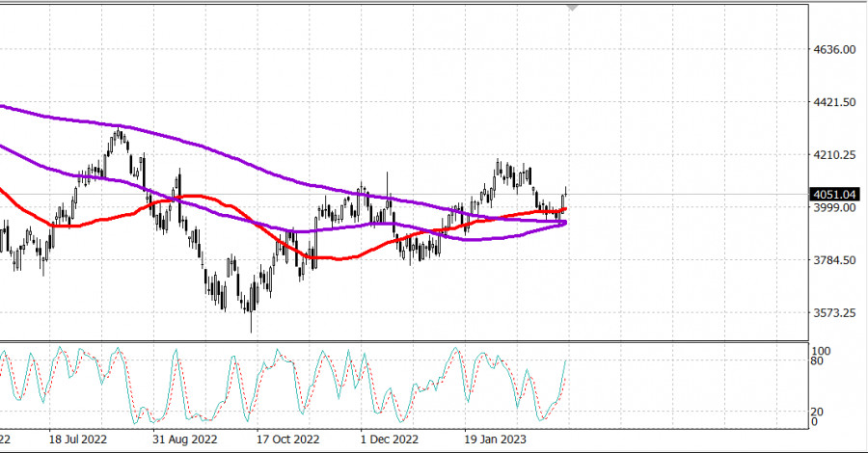This screenshot has width=868, height=453.
Task: Click the current price label 4051.04
Action: pos(835,194)
